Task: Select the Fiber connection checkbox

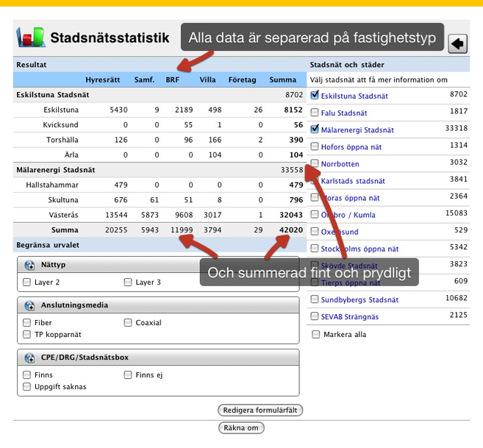Action: (x=27, y=322)
